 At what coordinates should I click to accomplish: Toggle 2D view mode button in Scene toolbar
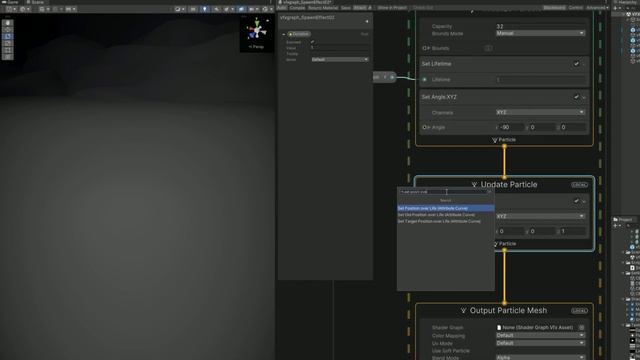(x=193, y=9)
